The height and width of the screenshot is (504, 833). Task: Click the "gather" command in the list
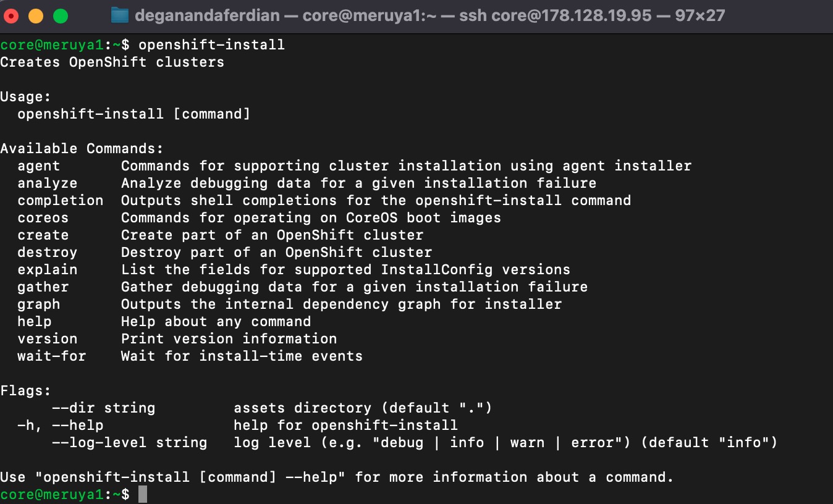[x=43, y=287]
